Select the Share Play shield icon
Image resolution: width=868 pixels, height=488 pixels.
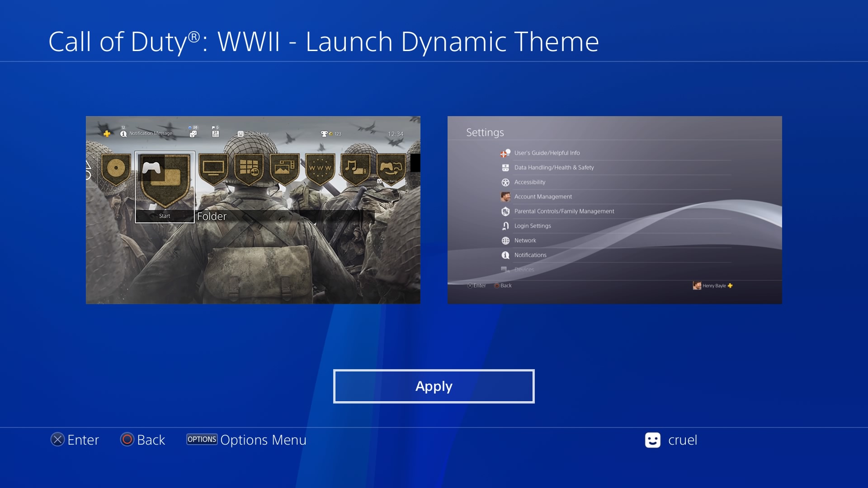391,169
